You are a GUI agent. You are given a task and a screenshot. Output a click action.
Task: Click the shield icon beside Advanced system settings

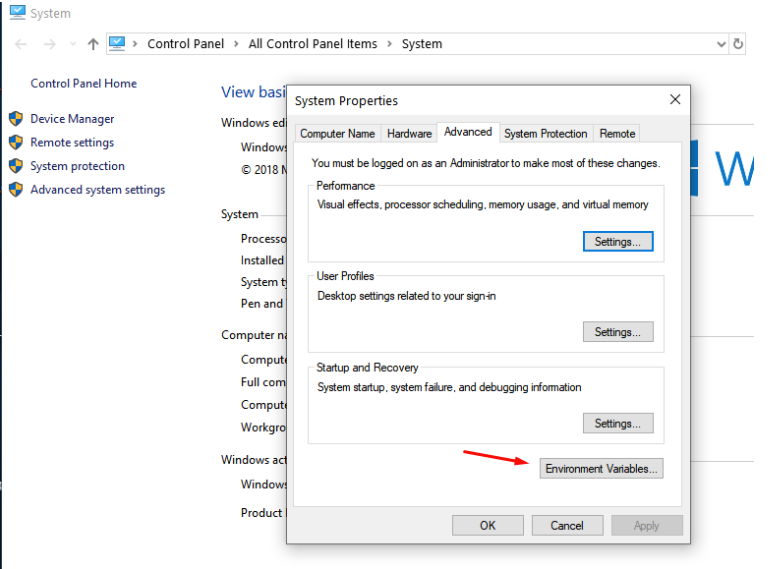(16, 189)
